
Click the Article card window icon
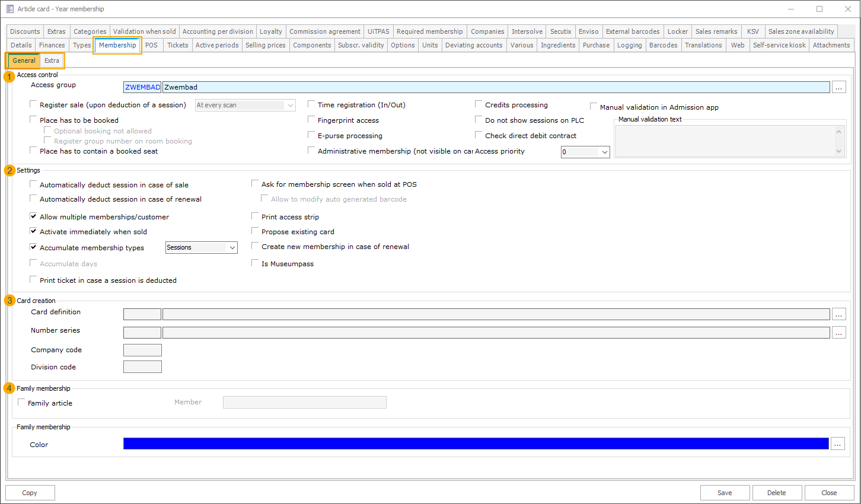[9, 9]
